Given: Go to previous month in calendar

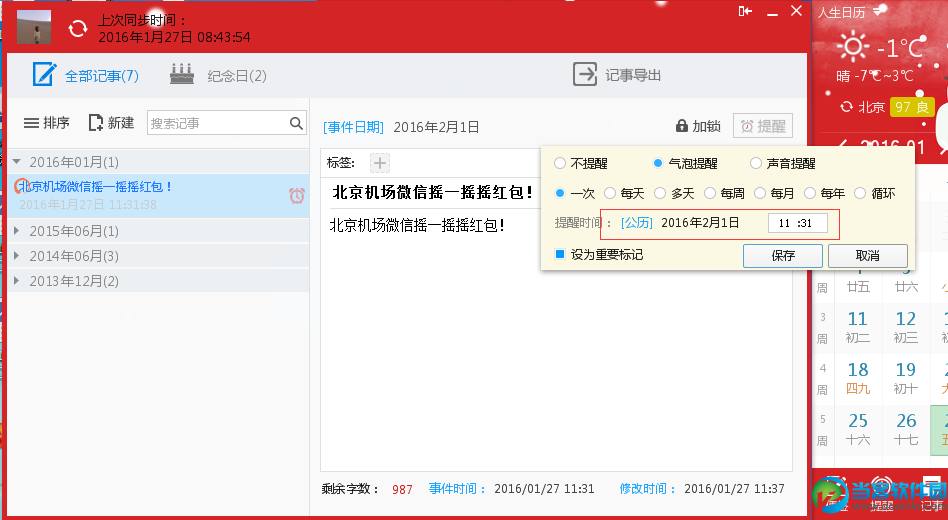Looking at the screenshot, I should coord(843,145).
